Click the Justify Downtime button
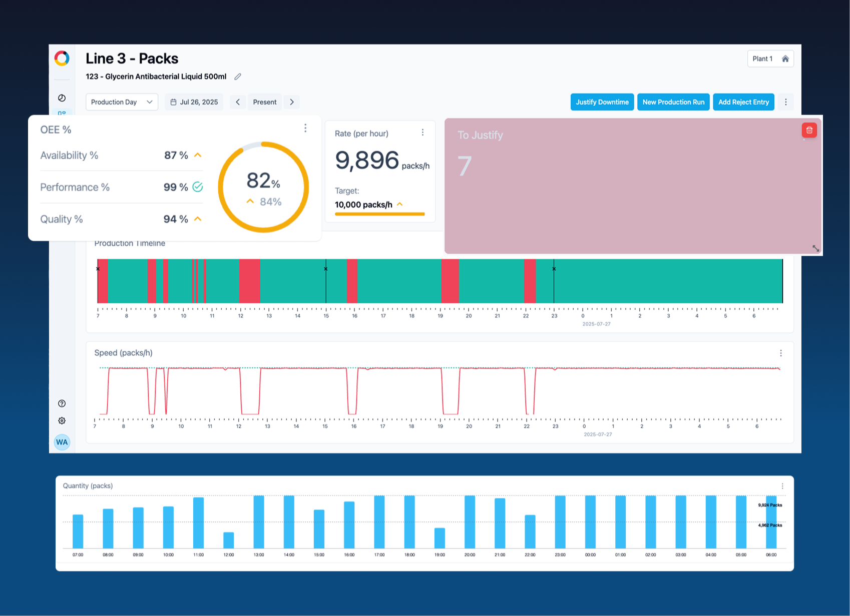This screenshot has height=616, width=850. (602, 102)
